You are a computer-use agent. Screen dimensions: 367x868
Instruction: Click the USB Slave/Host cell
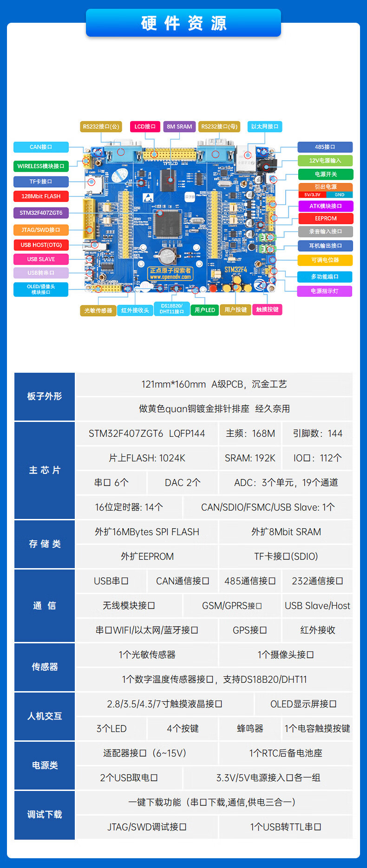(317, 606)
